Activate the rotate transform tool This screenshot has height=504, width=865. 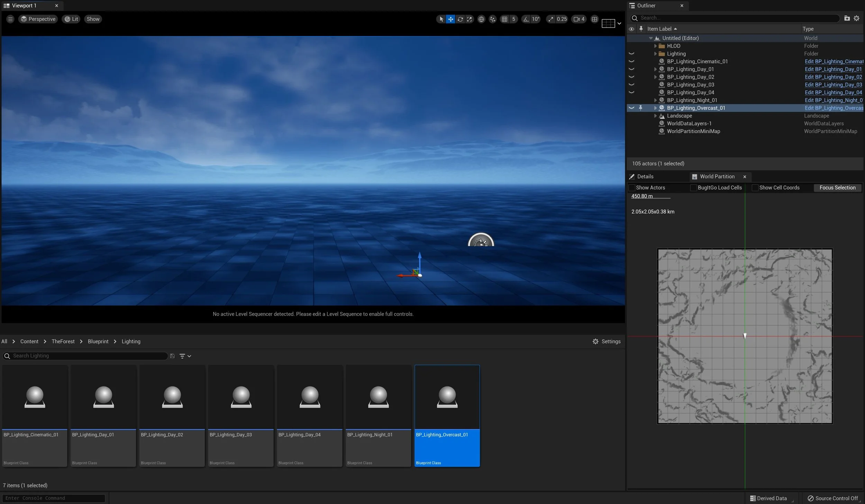[460, 19]
